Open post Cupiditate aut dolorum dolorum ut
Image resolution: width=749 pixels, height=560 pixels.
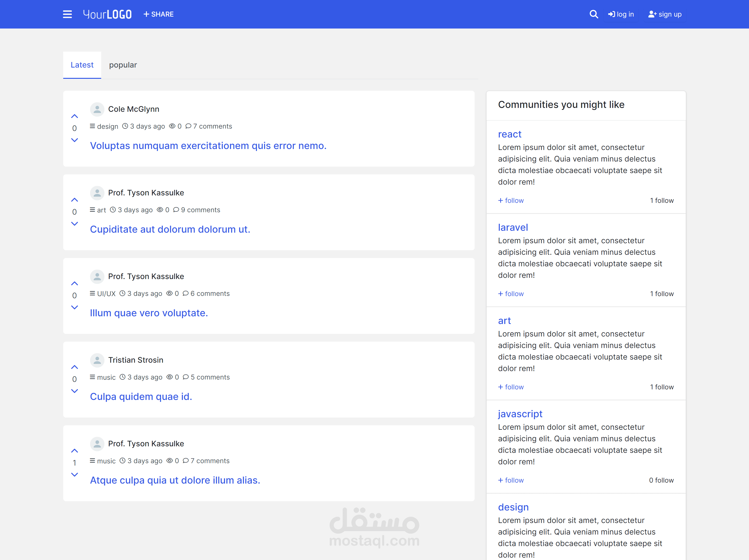(170, 229)
